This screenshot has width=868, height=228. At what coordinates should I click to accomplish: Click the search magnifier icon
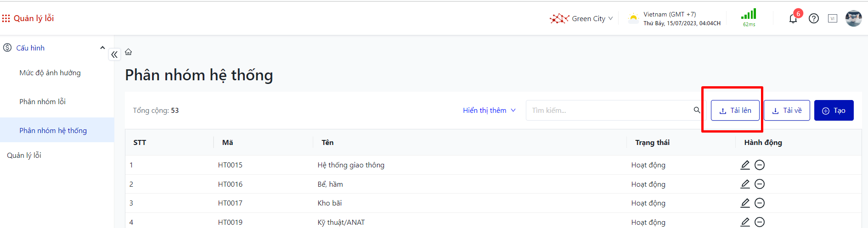pyautogui.click(x=697, y=110)
